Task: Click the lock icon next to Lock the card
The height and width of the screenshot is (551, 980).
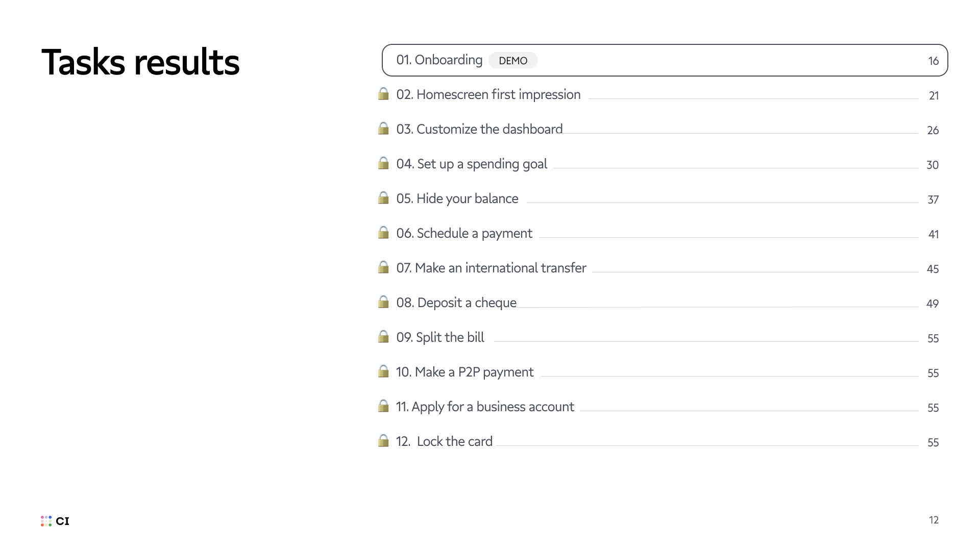Action: point(383,441)
